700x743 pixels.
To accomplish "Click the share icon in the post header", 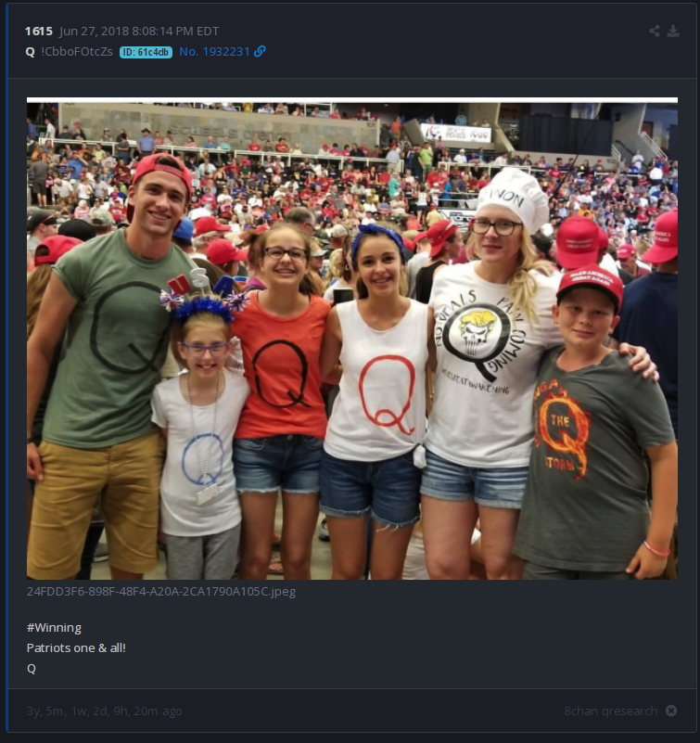I will click(655, 32).
